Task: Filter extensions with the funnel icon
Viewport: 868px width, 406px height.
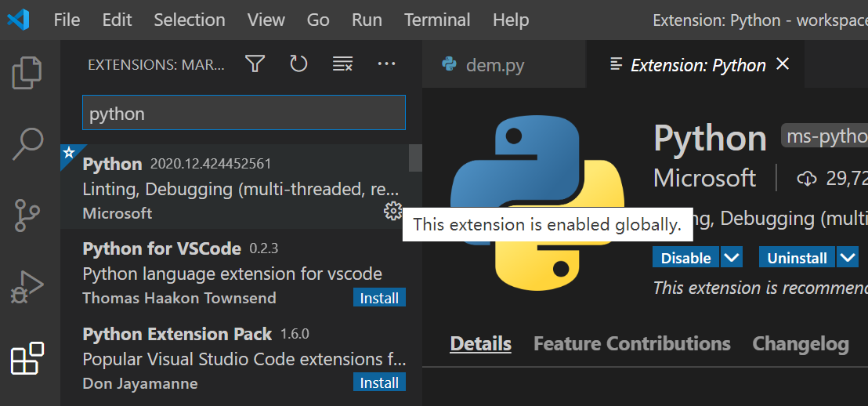Action: (255, 64)
